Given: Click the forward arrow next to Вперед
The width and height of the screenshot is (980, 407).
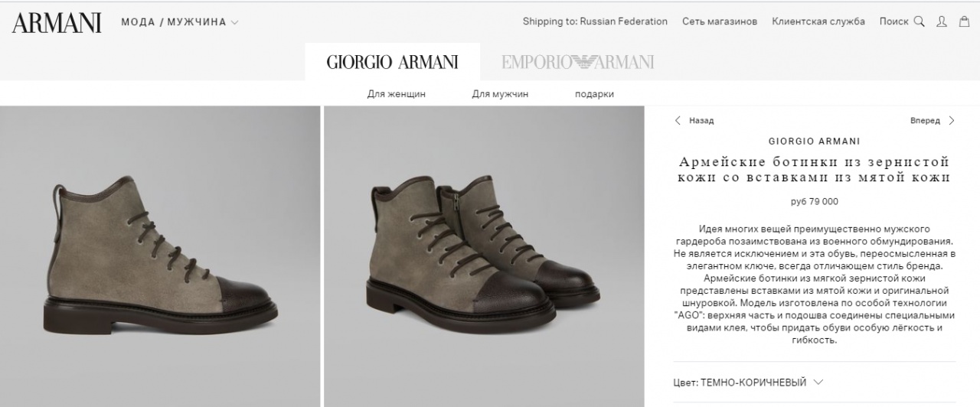Looking at the screenshot, I should 952,121.
